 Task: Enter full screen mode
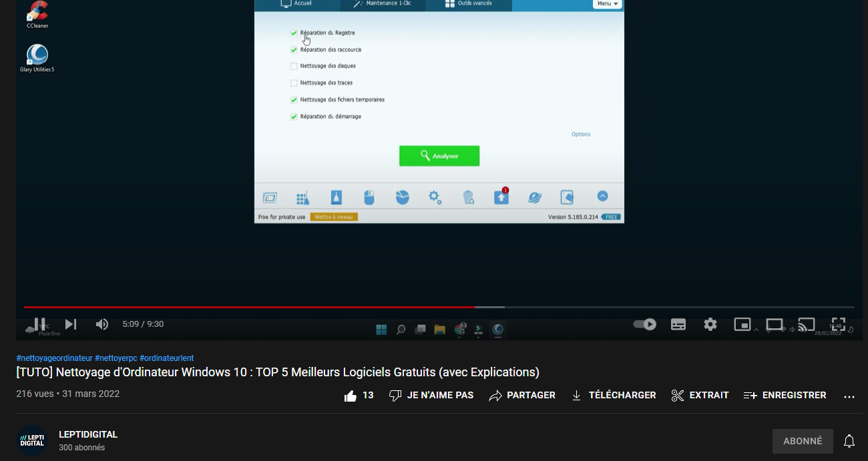[839, 324]
